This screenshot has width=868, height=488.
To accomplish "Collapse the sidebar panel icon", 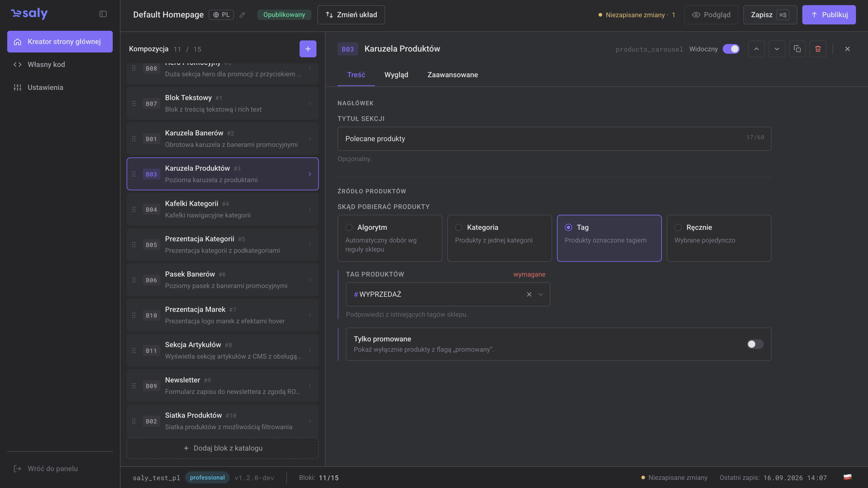I will pos(103,14).
